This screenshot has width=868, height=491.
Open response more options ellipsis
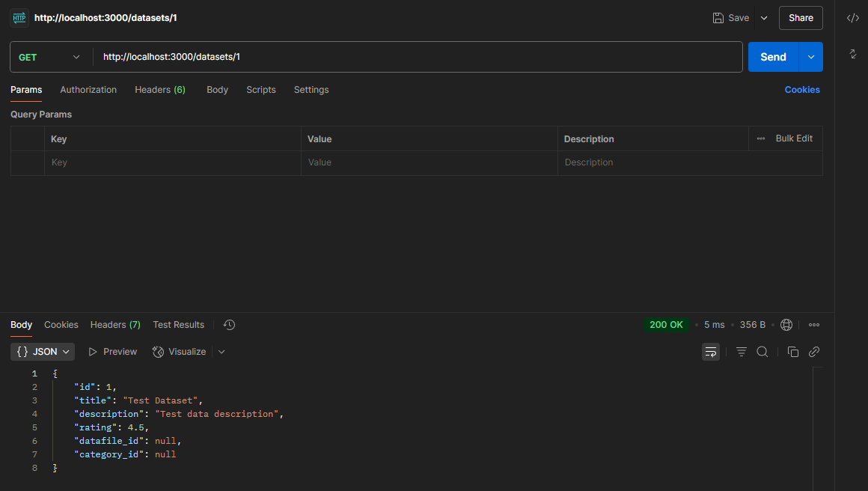pyautogui.click(x=814, y=325)
